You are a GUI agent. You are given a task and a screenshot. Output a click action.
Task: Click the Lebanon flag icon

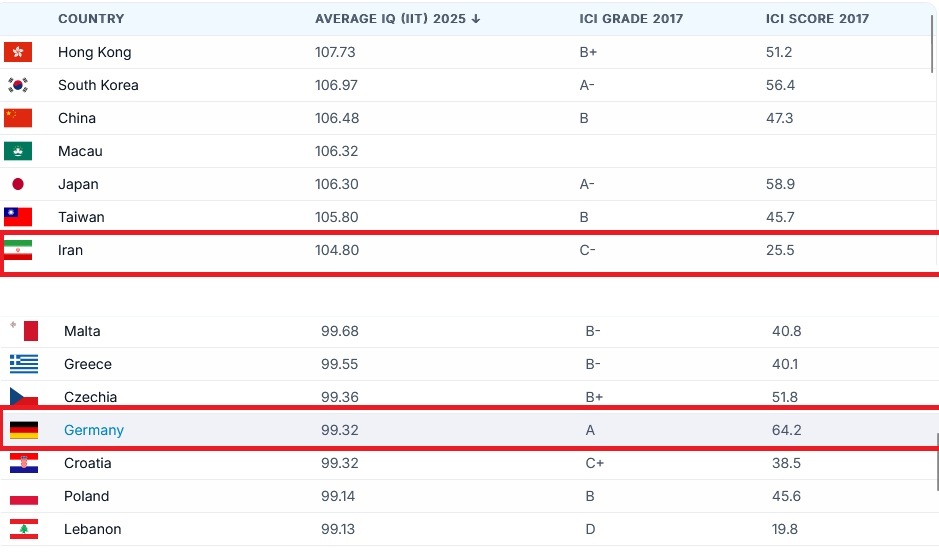(x=24, y=529)
